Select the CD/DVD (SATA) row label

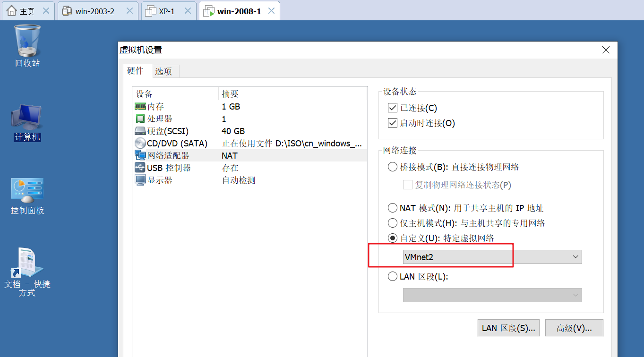coord(177,144)
